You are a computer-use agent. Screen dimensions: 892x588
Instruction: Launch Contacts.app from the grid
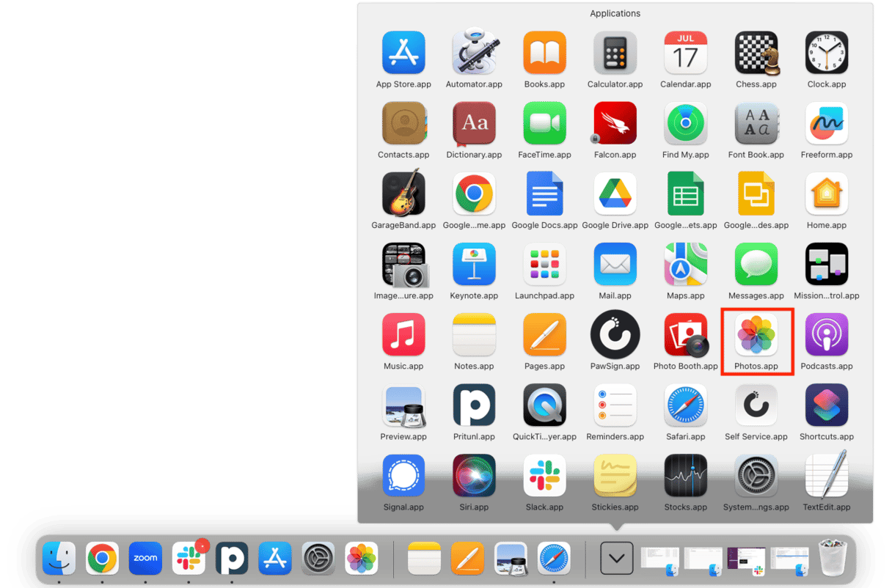[403, 123]
